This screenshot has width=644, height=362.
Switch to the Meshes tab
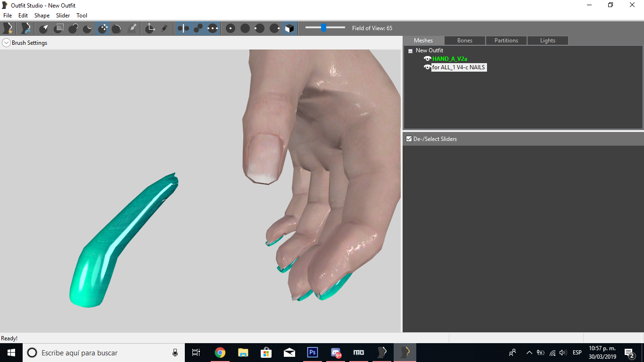(423, 41)
